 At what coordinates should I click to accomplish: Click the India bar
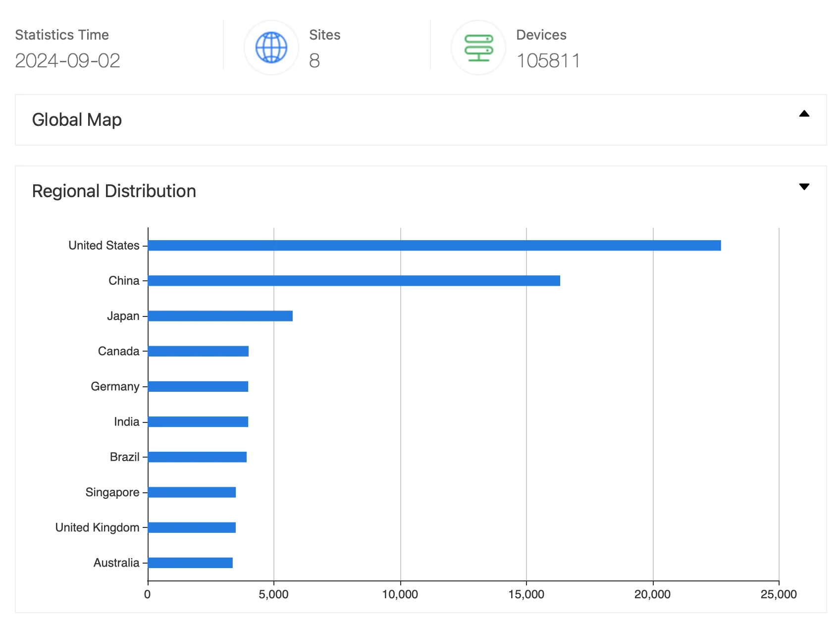[198, 421]
